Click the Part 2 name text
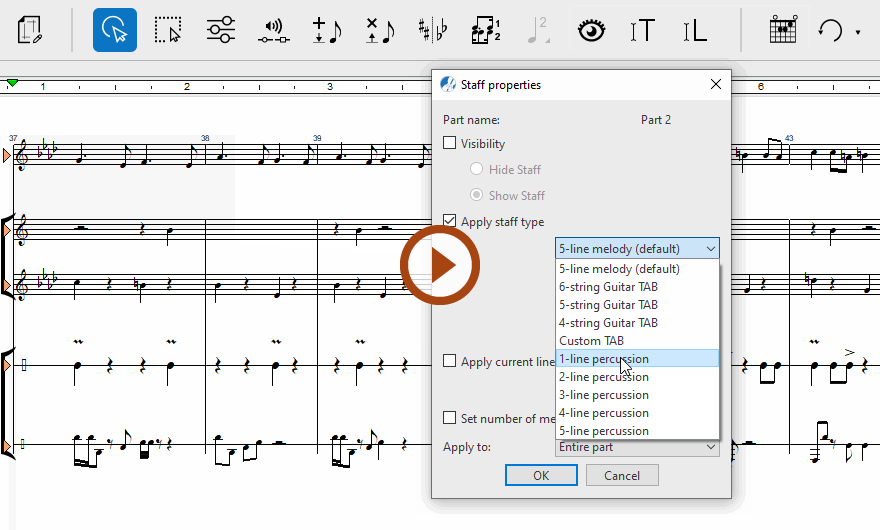This screenshot has height=530, width=880. pyautogui.click(x=656, y=120)
